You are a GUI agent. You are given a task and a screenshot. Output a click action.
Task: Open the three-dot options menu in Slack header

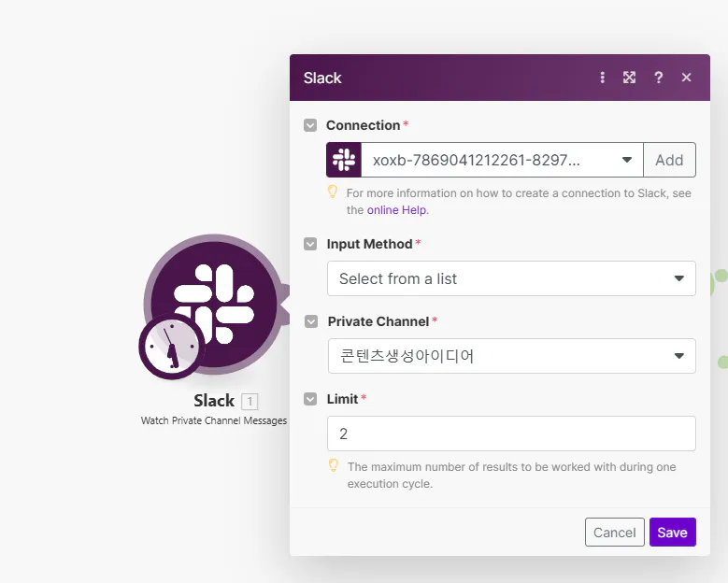point(602,78)
